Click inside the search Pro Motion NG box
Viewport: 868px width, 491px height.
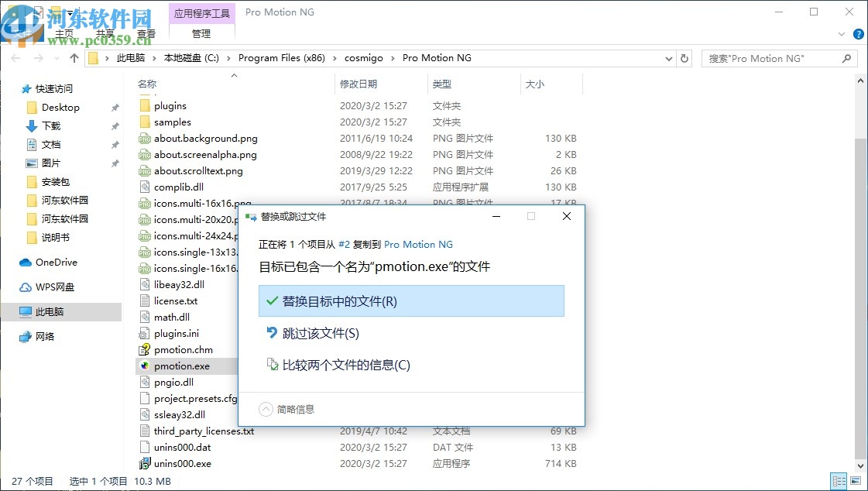[774, 57]
